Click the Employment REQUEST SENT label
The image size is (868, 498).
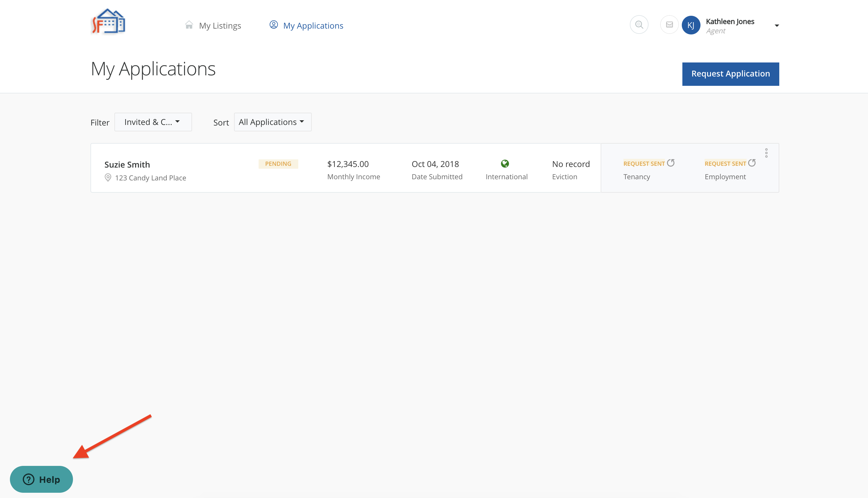coord(725,164)
